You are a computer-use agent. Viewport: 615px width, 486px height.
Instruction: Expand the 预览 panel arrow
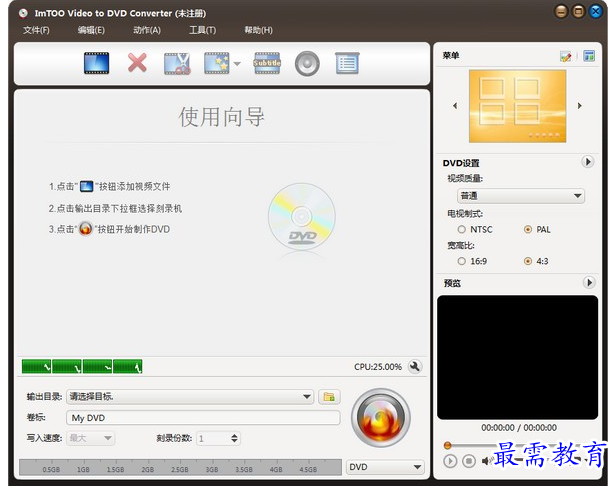[x=589, y=282]
